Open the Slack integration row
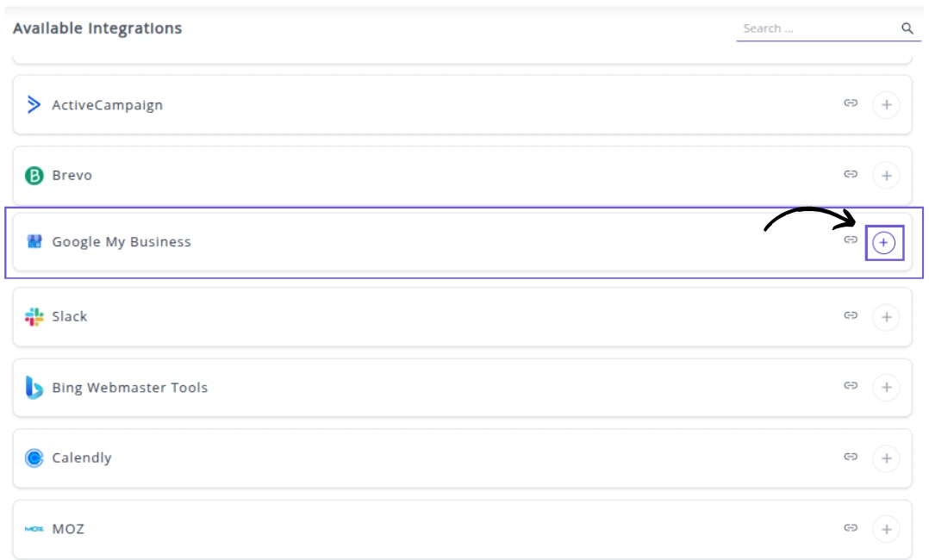The image size is (929, 560). 70,317
